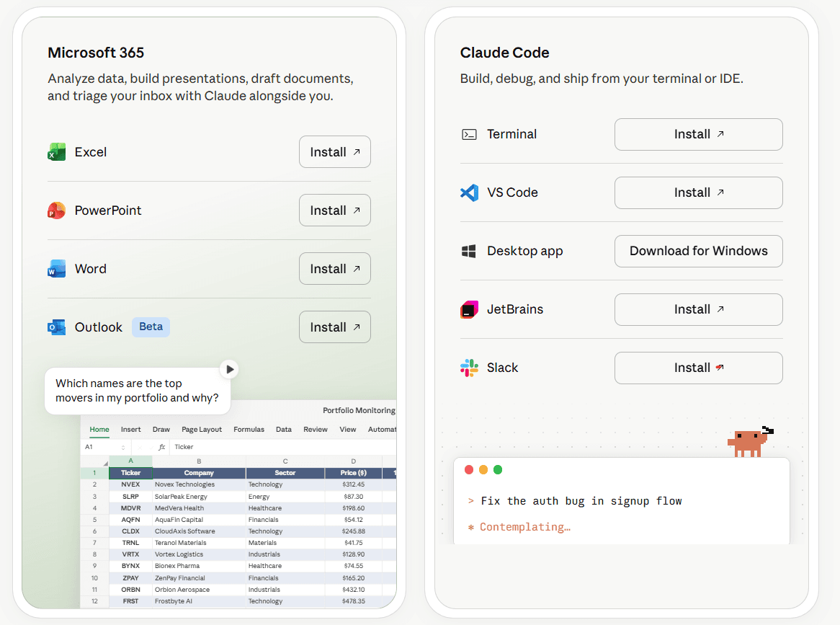Click the NVEX ticker cell
This screenshot has height=625, width=840.
coord(130,484)
